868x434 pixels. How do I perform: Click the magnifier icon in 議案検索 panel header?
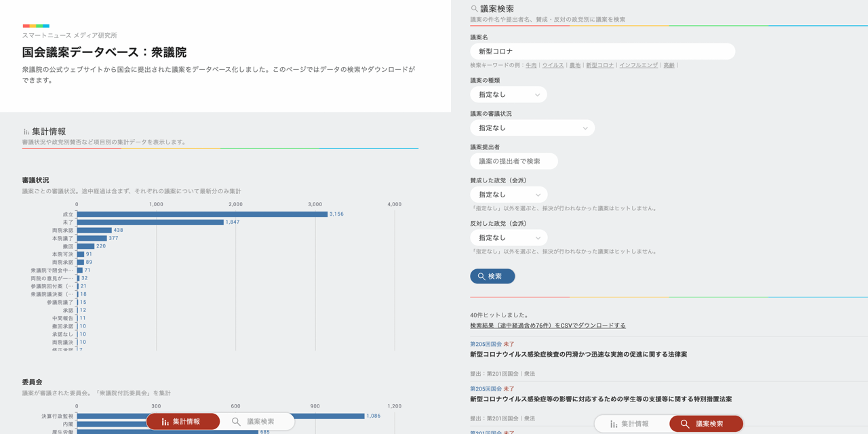(x=473, y=8)
